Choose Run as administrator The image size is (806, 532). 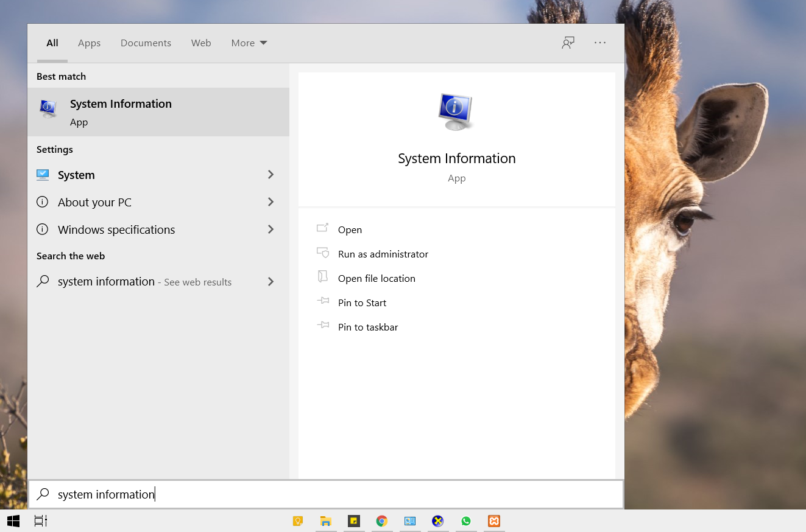383,254
